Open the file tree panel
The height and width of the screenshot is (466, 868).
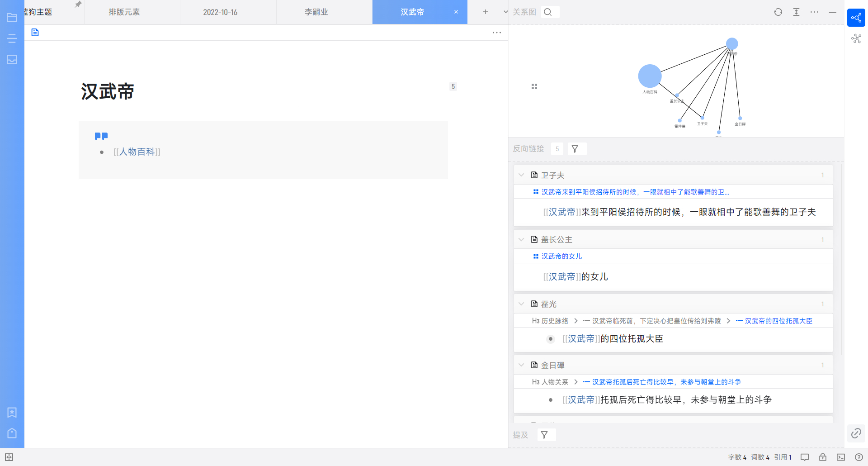pyautogui.click(x=12, y=18)
